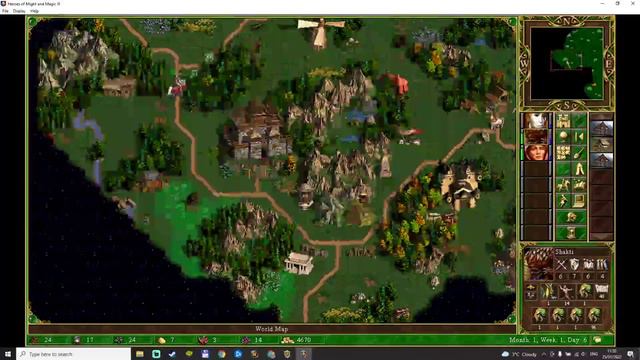This screenshot has width=640, height=360.
Task: Click the globe View World button
Action: 563,137
